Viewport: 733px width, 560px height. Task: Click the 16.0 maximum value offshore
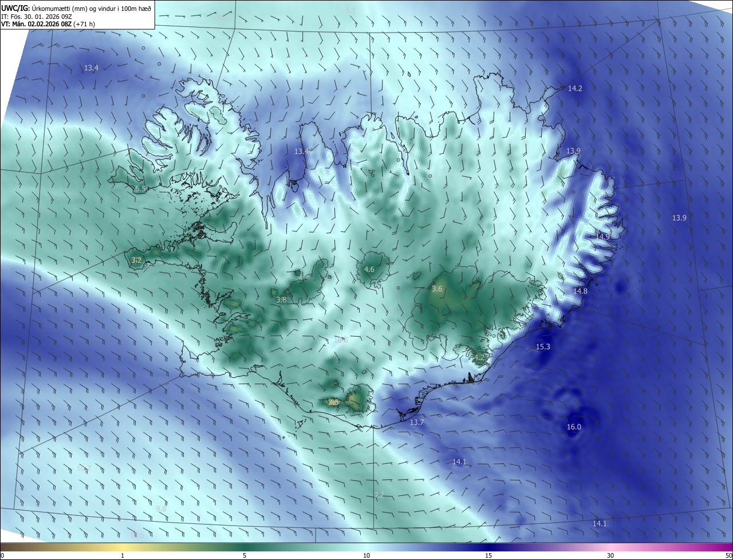click(x=574, y=427)
